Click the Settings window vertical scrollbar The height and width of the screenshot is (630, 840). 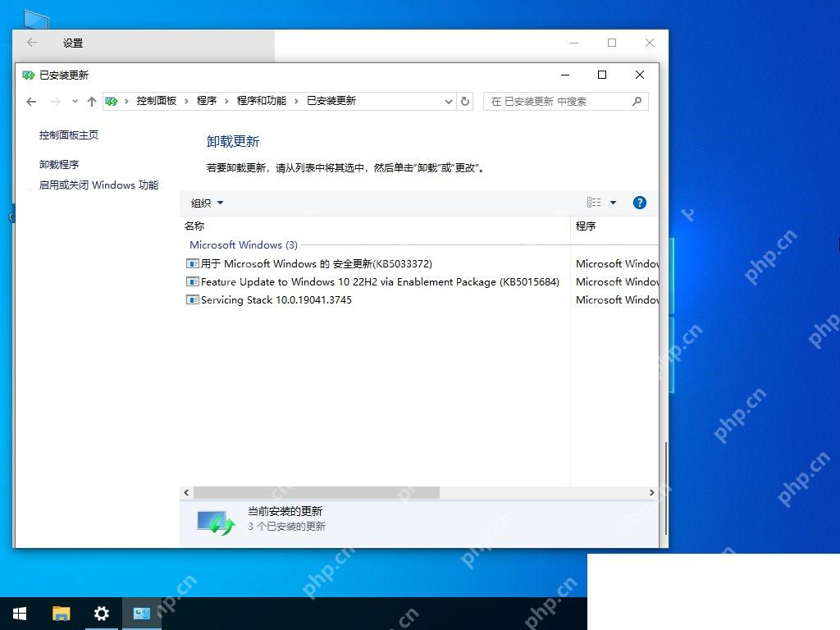click(x=666, y=488)
